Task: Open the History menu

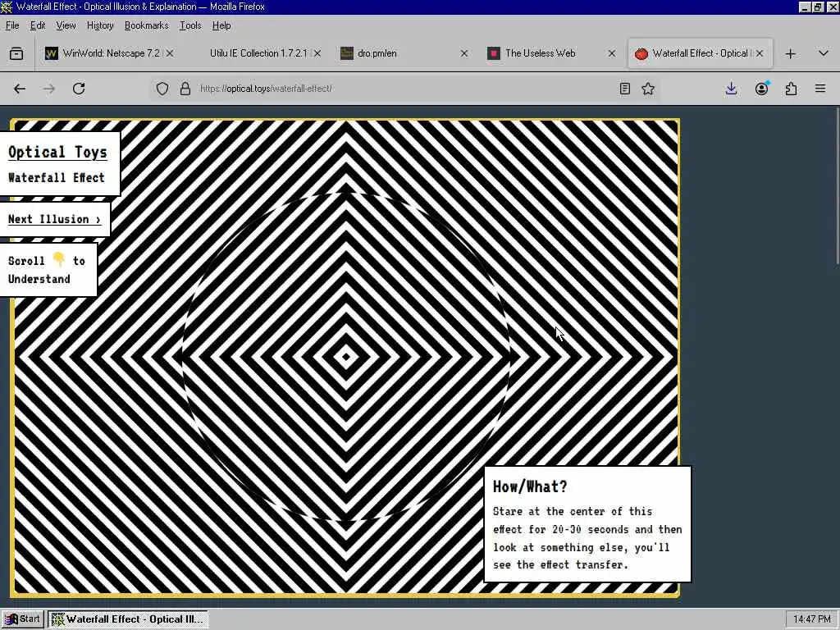Action: [x=100, y=25]
